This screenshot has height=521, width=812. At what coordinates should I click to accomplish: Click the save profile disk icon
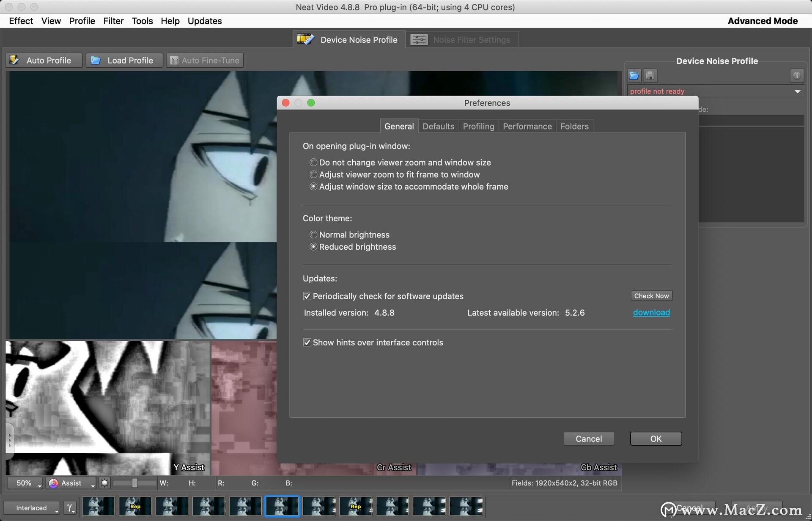tap(650, 76)
